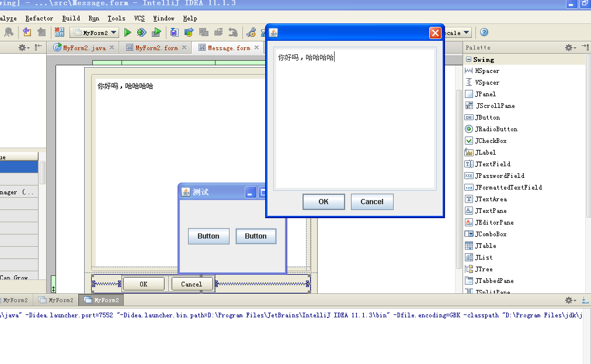Choose JButton component in Palette

pos(482,117)
